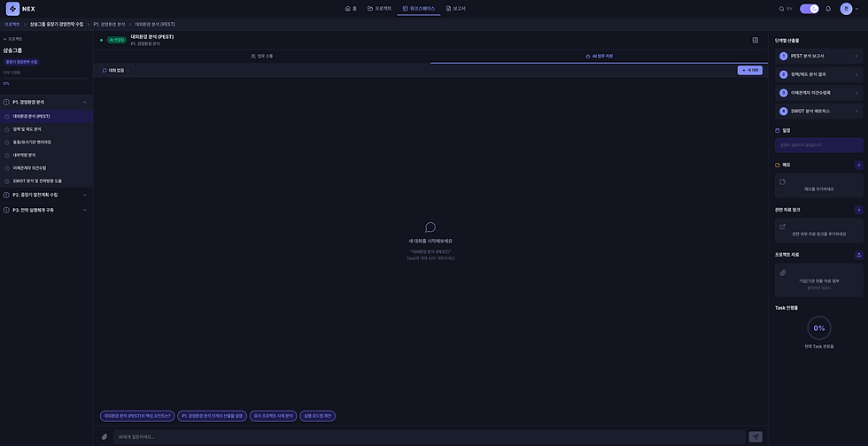This screenshot has height=446, width=868.
Task: Select the 대외환경 분석 (PEST) task in sidebar
Action: tap(46, 116)
